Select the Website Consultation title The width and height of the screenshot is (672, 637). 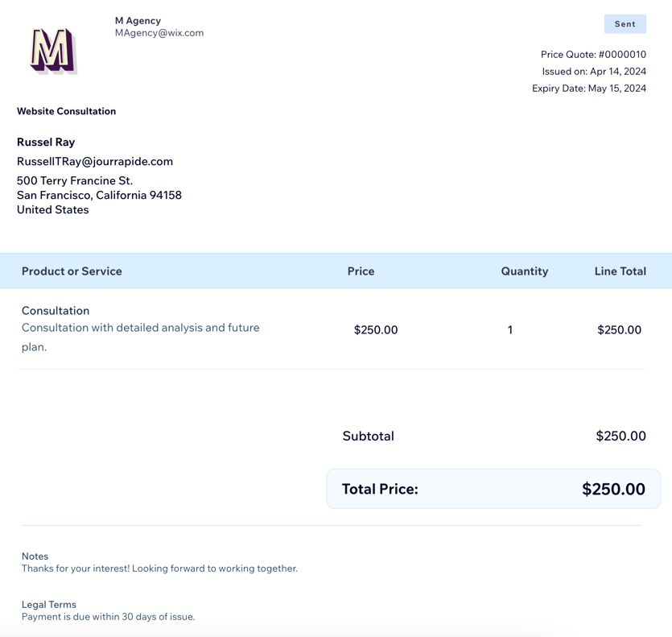[x=67, y=111]
